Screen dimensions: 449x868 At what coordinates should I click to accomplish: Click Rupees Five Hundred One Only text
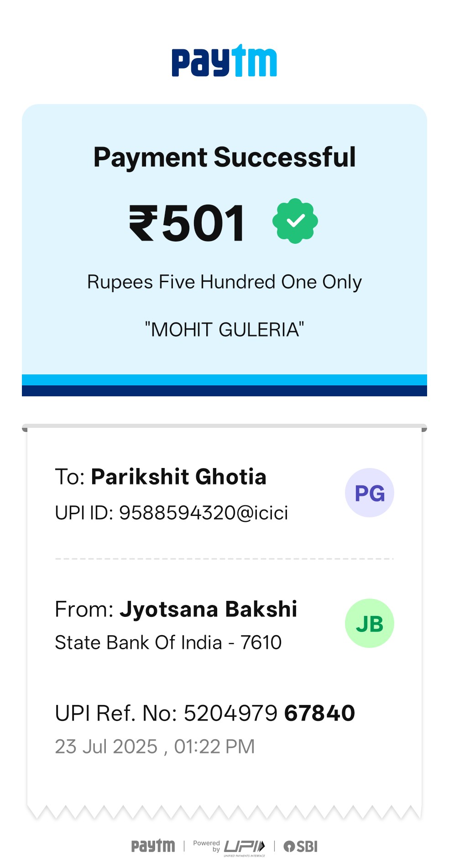tap(224, 282)
